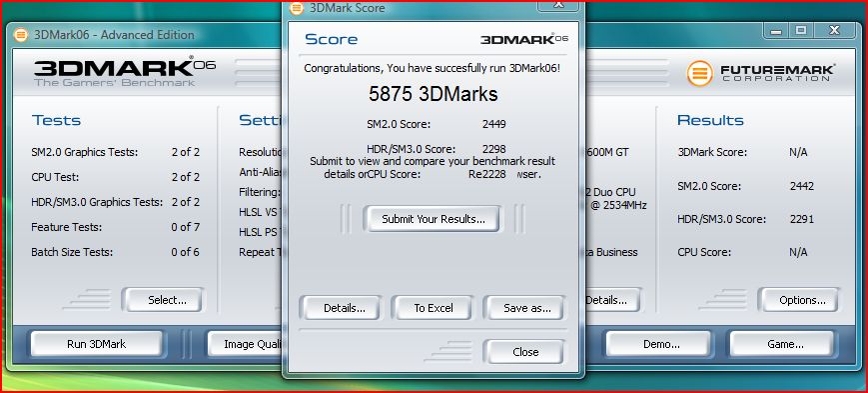Click the 5875 3DMarks score text
Screen dimensions: 868x393
tap(434, 94)
